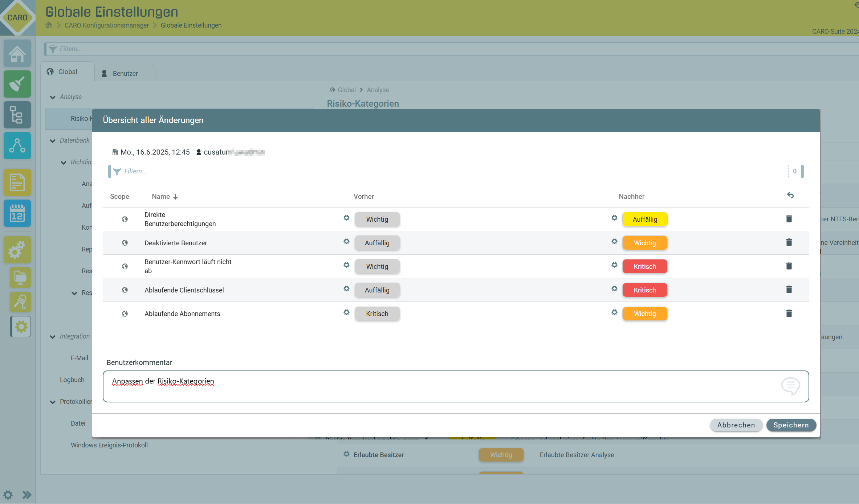Image resolution: width=859 pixels, height=504 pixels.
Task: Open the network graph sidebar icon
Action: coord(17,146)
